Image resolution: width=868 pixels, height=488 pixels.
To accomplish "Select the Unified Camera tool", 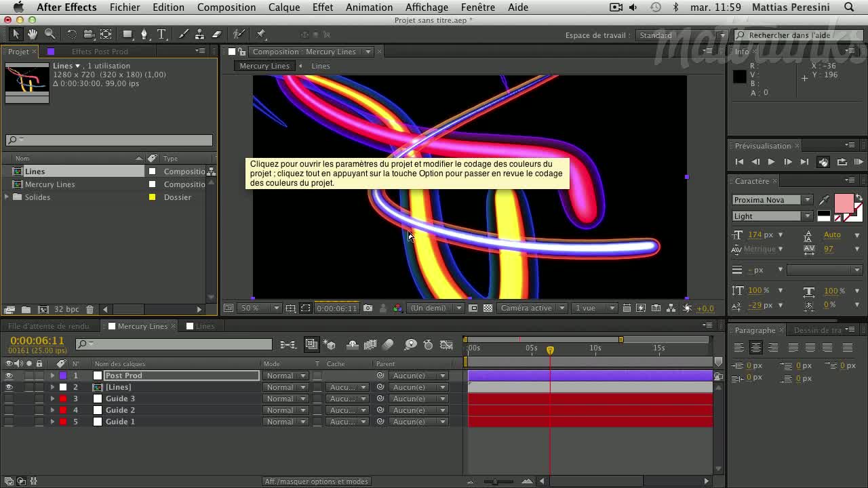I will (89, 34).
